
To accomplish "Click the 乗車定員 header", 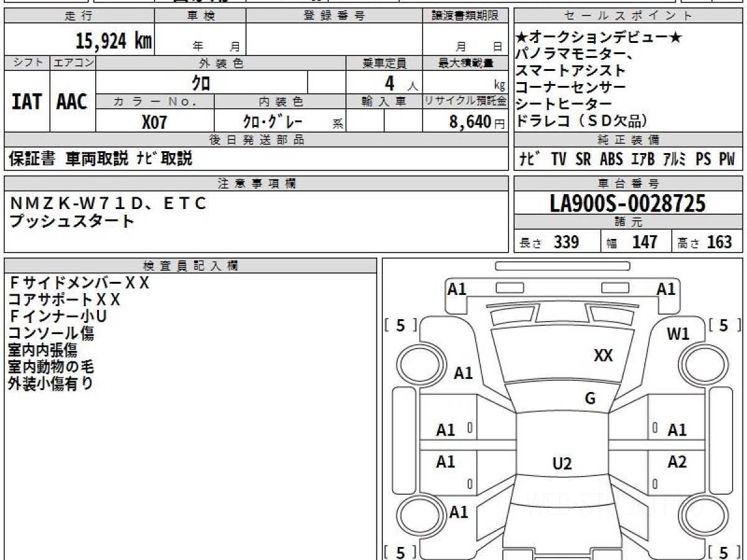I will [x=384, y=63].
